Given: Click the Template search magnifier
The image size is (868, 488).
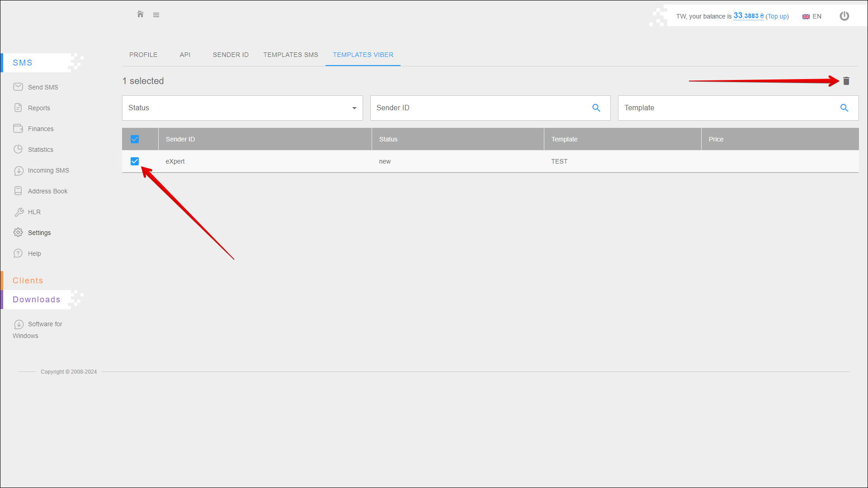Looking at the screenshot, I should click(x=844, y=108).
